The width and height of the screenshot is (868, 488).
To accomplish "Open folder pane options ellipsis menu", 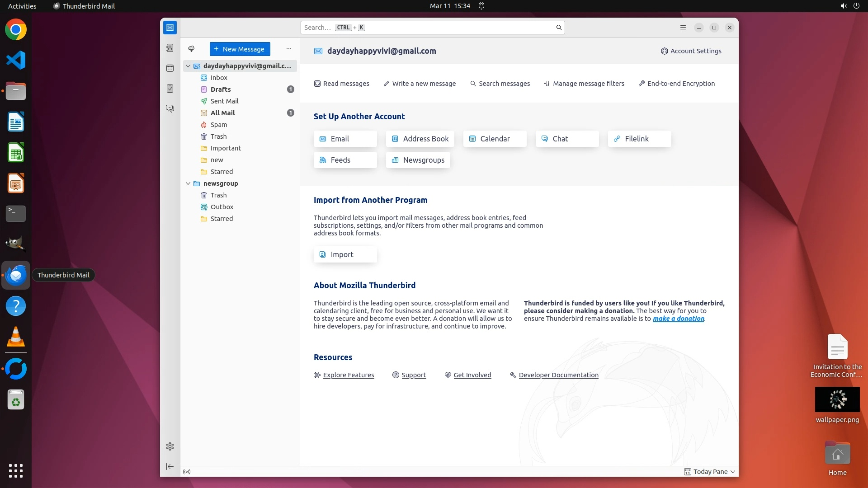I will (289, 49).
